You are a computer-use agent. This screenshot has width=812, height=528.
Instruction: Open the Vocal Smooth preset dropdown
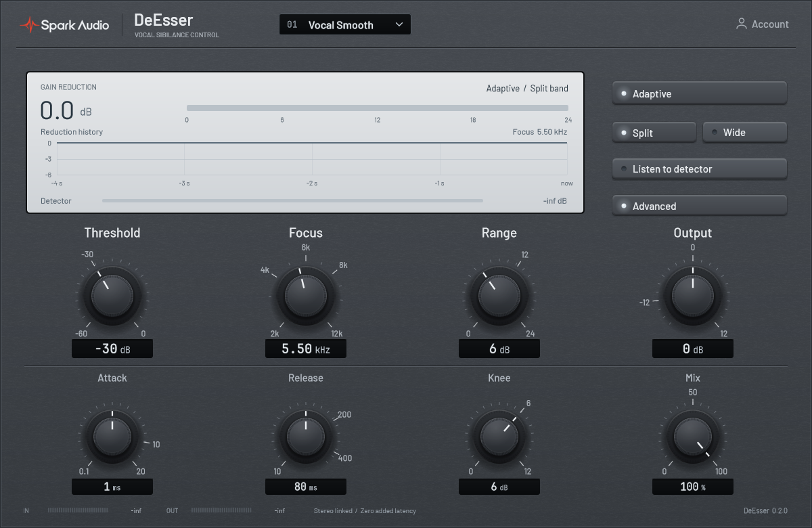point(345,24)
